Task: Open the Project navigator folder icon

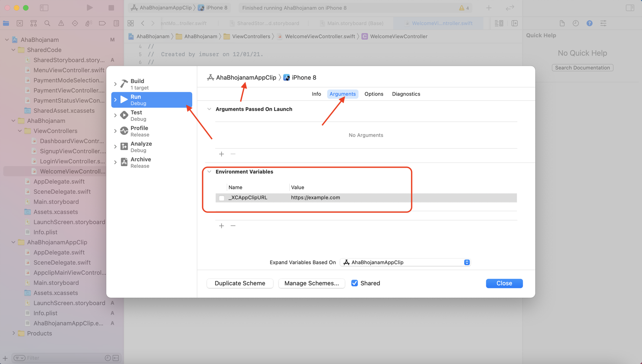Action: (x=6, y=23)
